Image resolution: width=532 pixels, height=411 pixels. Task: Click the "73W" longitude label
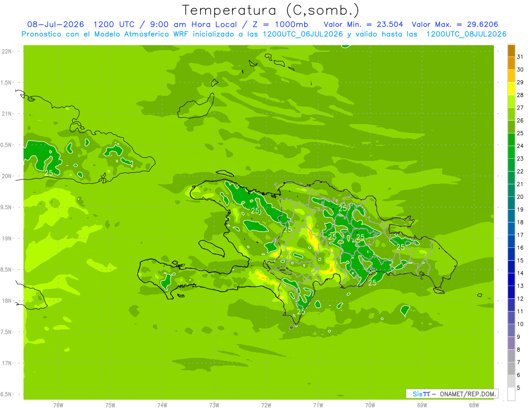pyautogui.click(x=214, y=405)
